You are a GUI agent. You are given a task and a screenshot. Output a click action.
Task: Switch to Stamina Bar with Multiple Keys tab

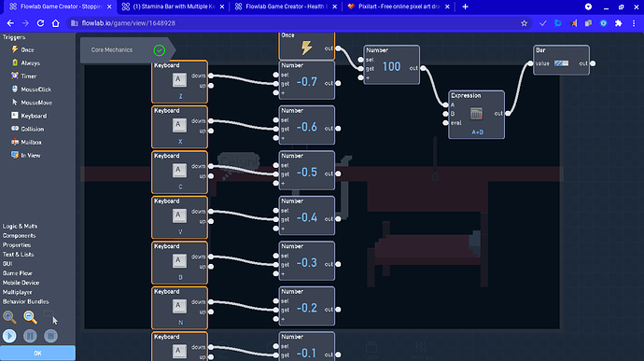pyautogui.click(x=175, y=7)
